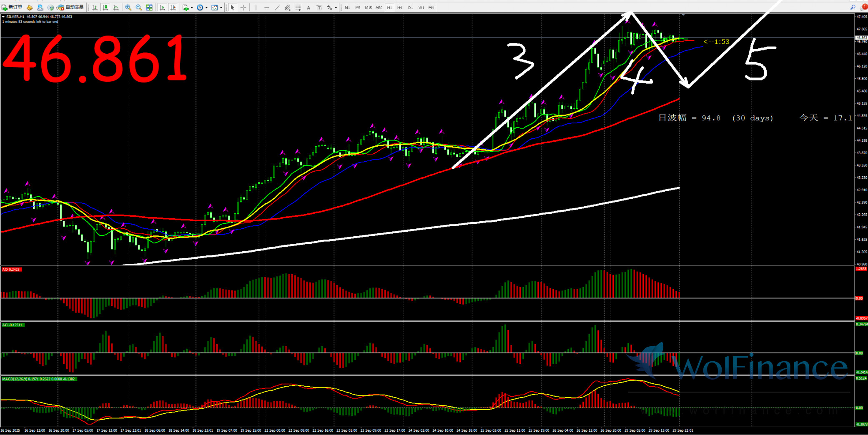Toggle Chart Shift in the toolbar

pyautogui.click(x=173, y=7)
